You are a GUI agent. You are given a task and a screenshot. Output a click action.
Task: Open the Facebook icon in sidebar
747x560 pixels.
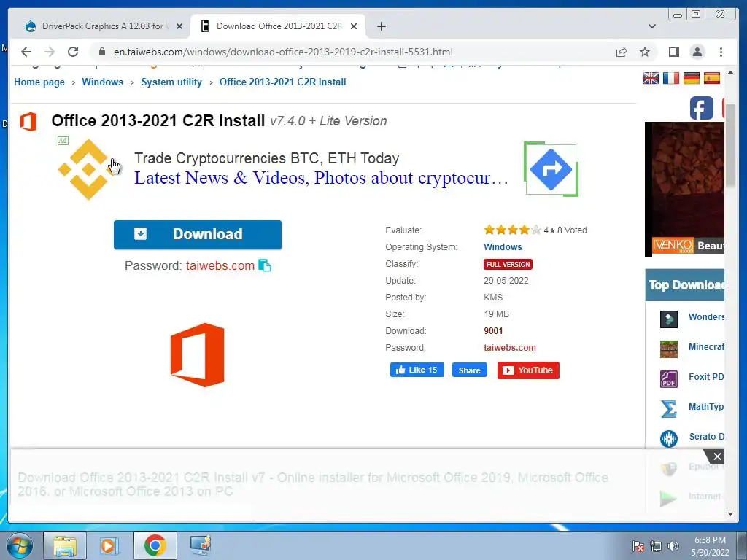(701, 108)
